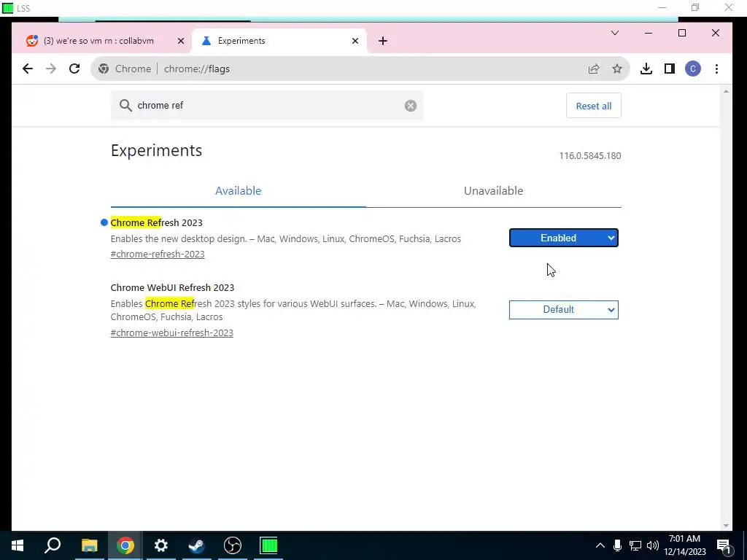Click the page scrollbar up arrow
747x560 pixels.
pyautogui.click(x=726, y=91)
